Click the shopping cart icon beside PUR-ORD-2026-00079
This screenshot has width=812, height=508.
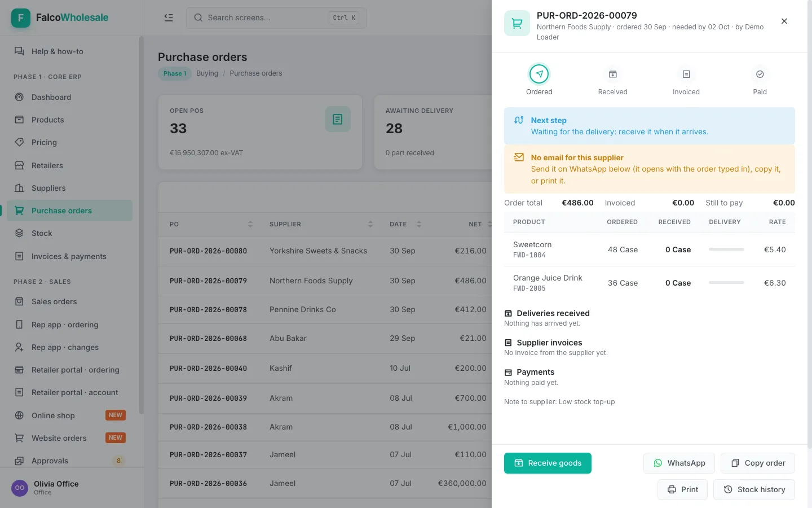(x=517, y=23)
